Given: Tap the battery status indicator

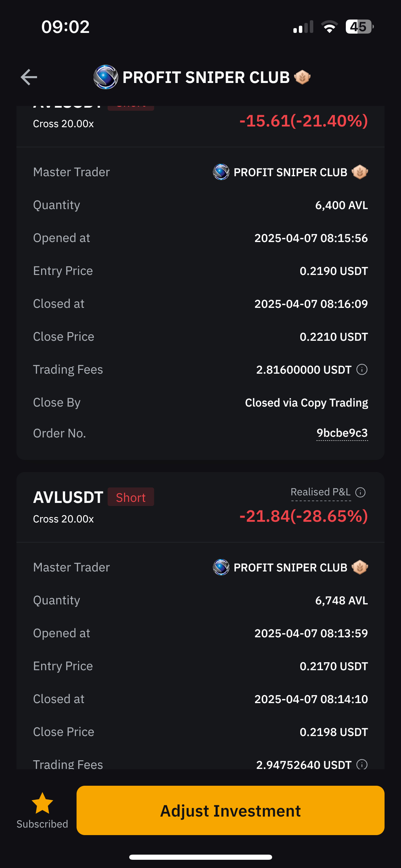Looking at the screenshot, I should click(x=359, y=27).
